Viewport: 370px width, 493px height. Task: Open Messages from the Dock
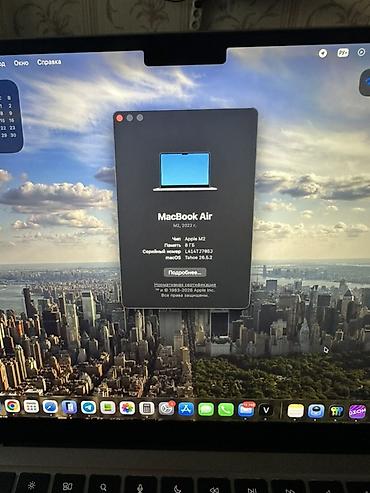[206, 409]
